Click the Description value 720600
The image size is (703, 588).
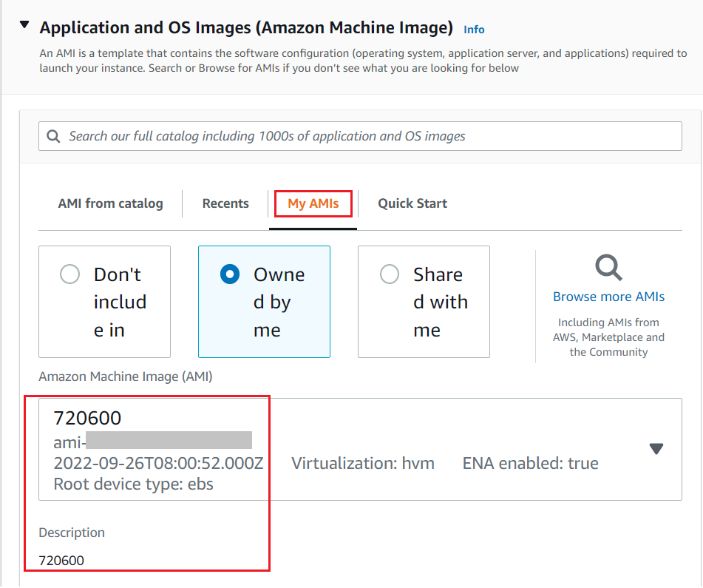click(x=61, y=561)
